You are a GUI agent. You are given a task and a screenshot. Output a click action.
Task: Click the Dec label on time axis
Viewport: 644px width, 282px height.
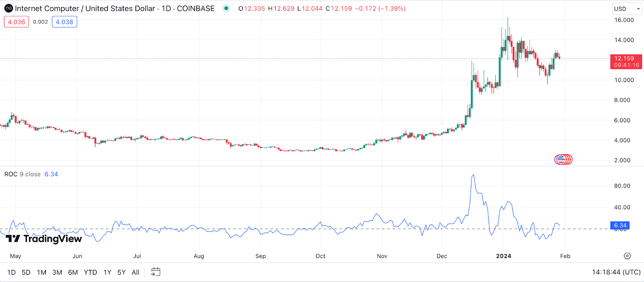pyautogui.click(x=442, y=256)
